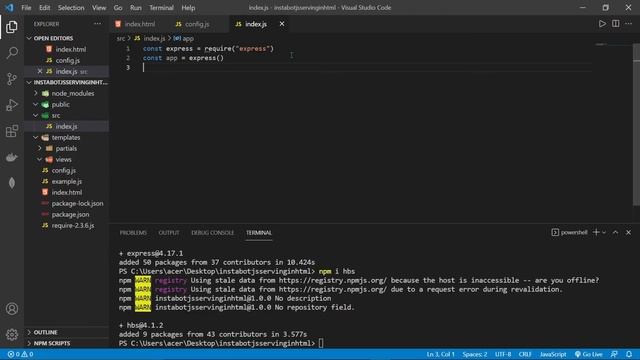
Task: Click the code minimap preview
Action: [601, 44]
